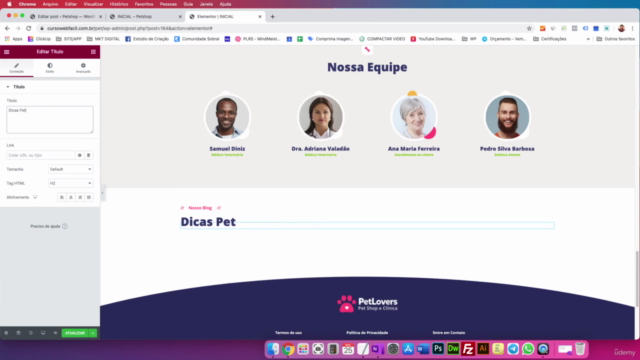Screen dimensions: 640x360
Task: Collapse the Elementor side panel handle
Action: click(x=102, y=193)
